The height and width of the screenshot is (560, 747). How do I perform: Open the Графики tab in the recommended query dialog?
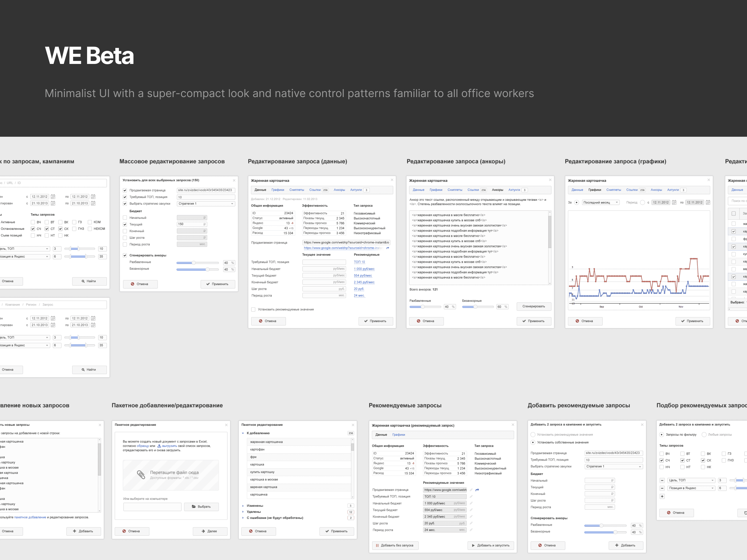click(x=398, y=435)
